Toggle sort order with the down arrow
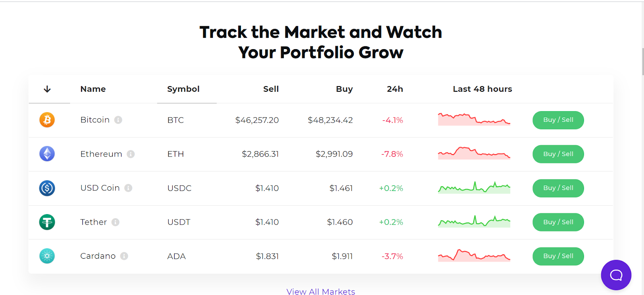 coord(47,89)
